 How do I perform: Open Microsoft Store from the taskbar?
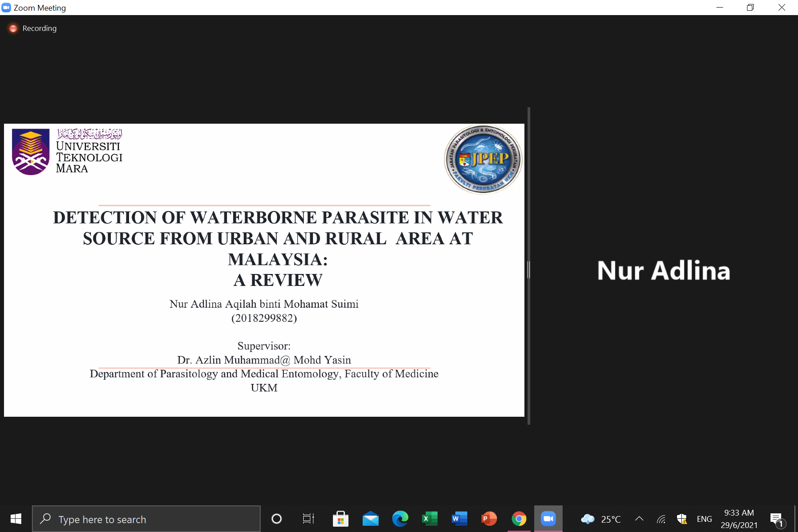pos(340,519)
